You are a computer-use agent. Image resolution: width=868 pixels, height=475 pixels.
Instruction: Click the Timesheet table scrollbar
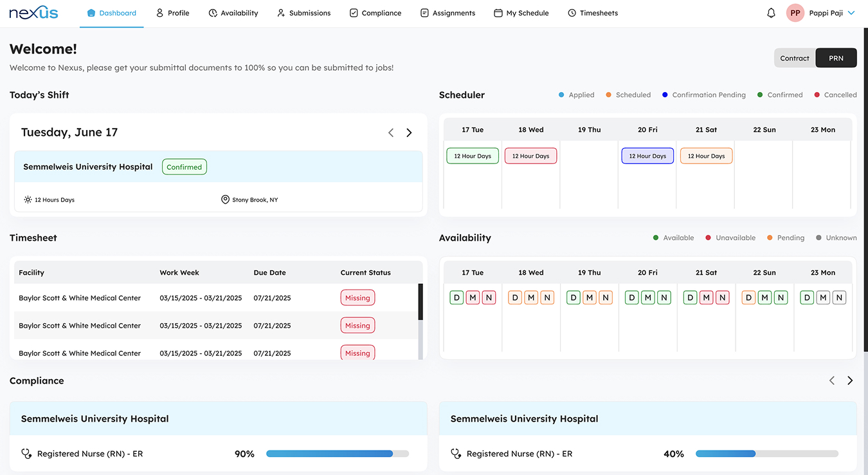(x=420, y=303)
